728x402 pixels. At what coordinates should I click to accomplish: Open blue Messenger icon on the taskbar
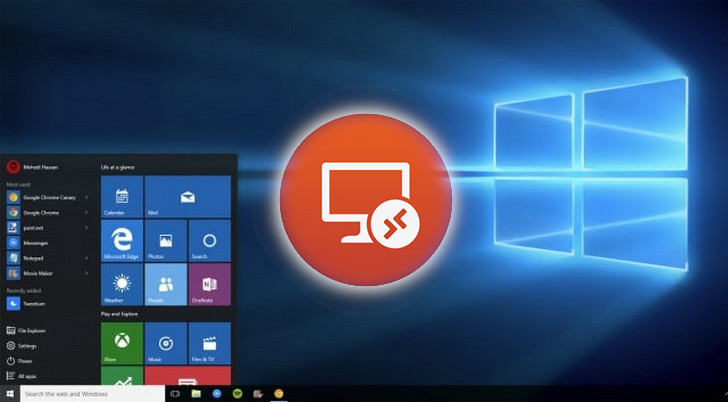click(217, 394)
